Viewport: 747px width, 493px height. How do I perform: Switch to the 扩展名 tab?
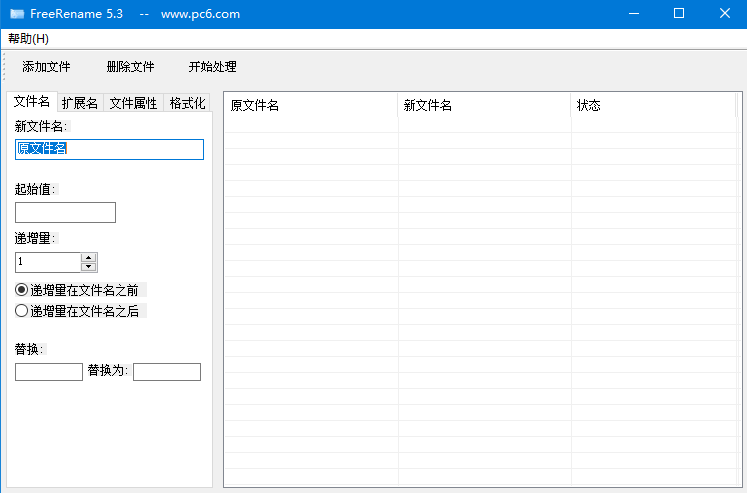pos(80,103)
